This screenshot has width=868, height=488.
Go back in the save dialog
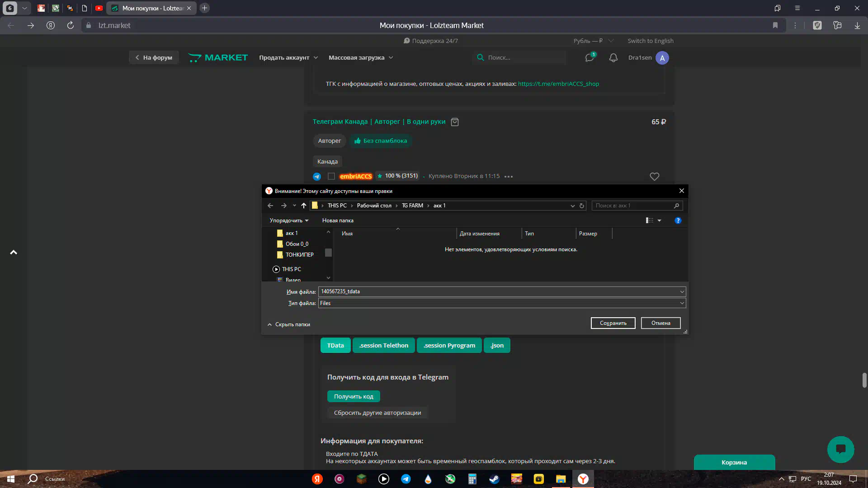(x=270, y=206)
